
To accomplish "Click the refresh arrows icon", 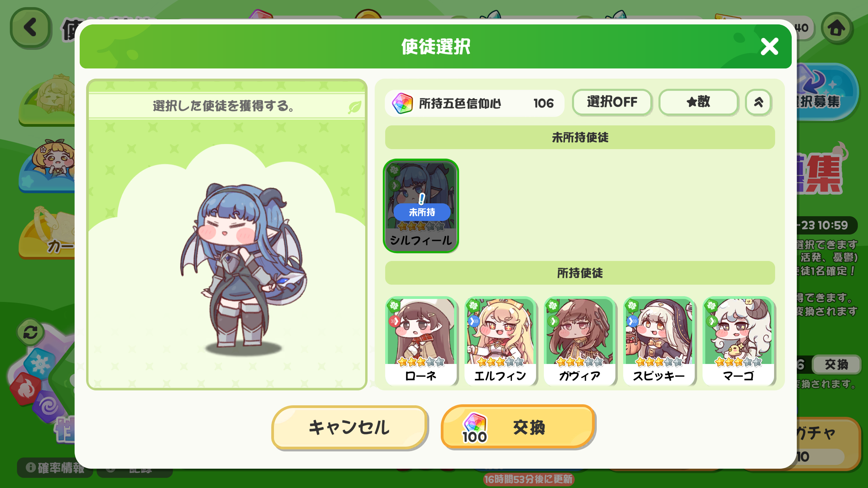I will click(x=31, y=332).
